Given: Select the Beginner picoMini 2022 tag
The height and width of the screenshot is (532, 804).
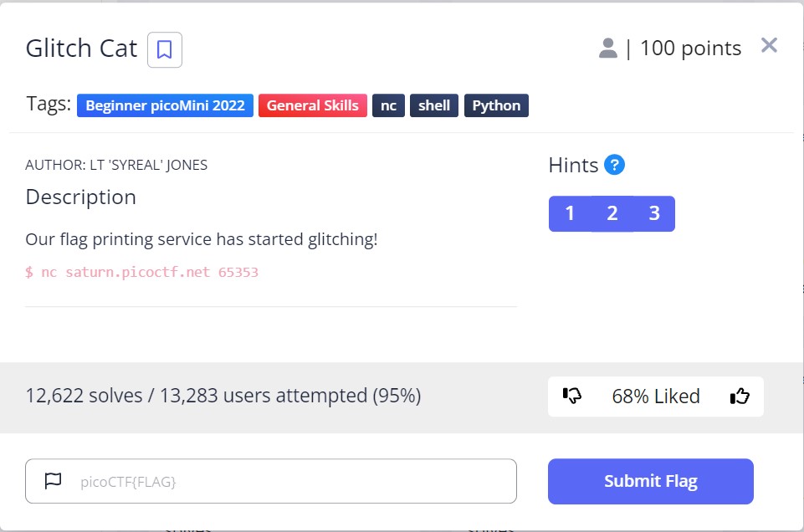Looking at the screenshot, I should pos(165,105).
